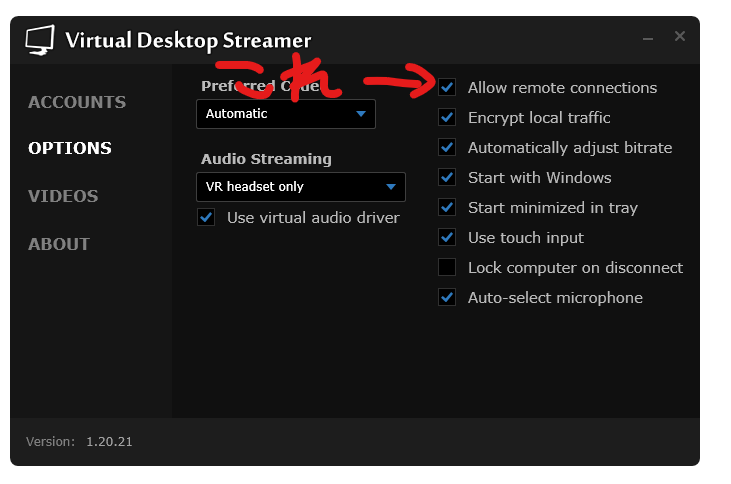This screenshot has width=731, height=484.
Task: Open the Videos section
Action: click(x=63, y=196)
